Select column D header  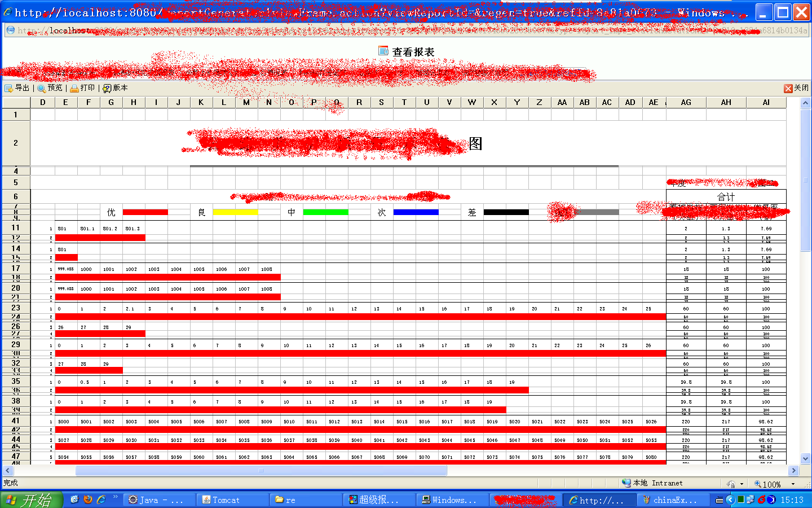point(43,102)
